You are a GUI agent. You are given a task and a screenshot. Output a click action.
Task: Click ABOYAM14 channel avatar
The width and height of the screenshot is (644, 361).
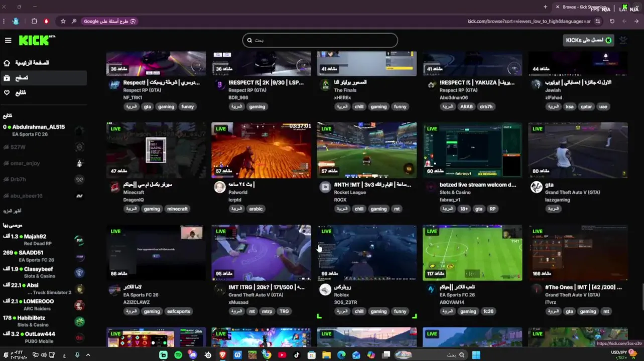pyautogui.click(x=431, y=289)
